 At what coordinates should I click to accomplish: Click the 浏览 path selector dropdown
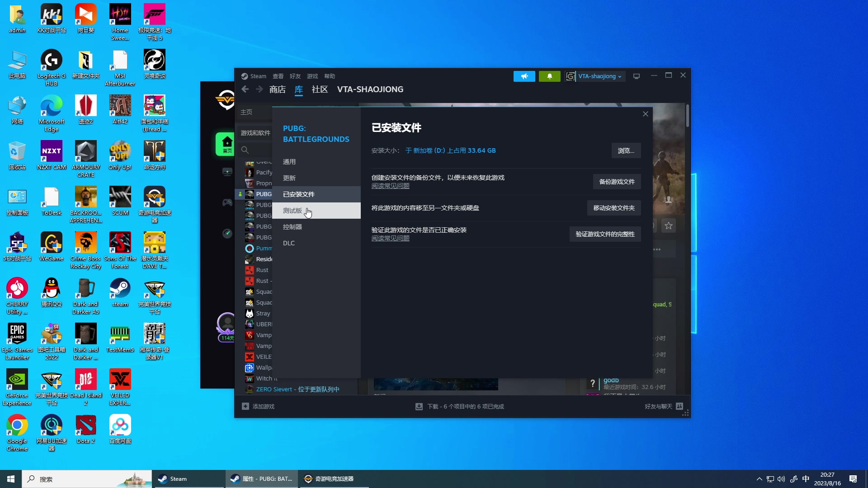coord(626,150)
